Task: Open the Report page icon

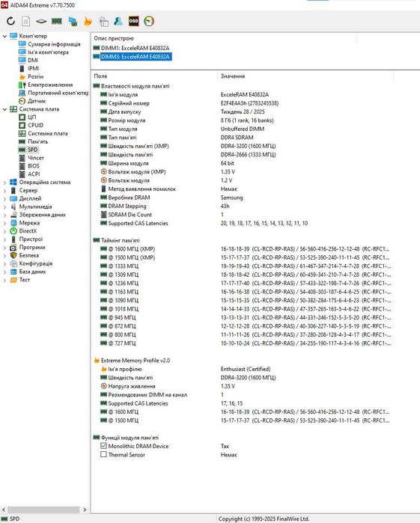Action: 26,22
